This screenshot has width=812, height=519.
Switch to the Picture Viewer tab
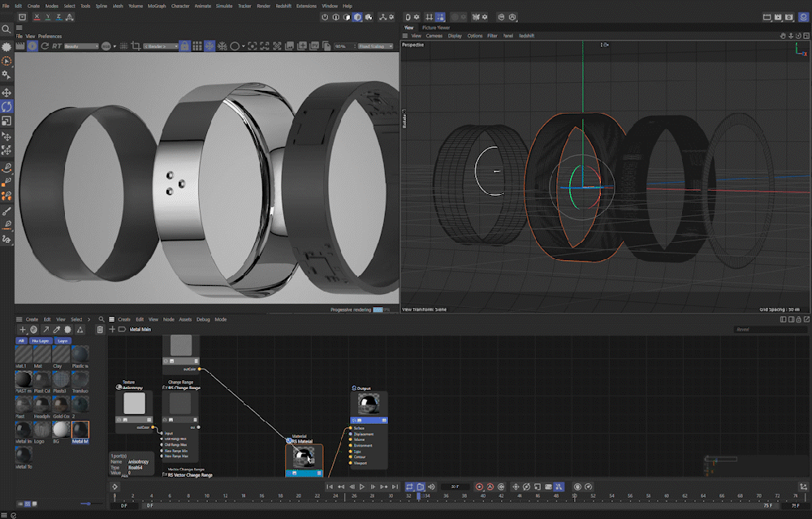point(436,28)
